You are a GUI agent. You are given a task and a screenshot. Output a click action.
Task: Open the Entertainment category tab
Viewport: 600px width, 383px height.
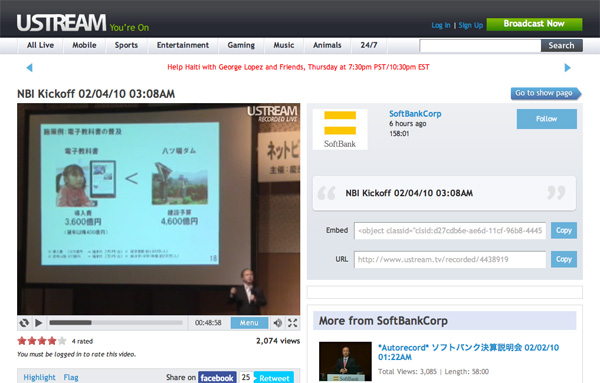tap(183, 45)
